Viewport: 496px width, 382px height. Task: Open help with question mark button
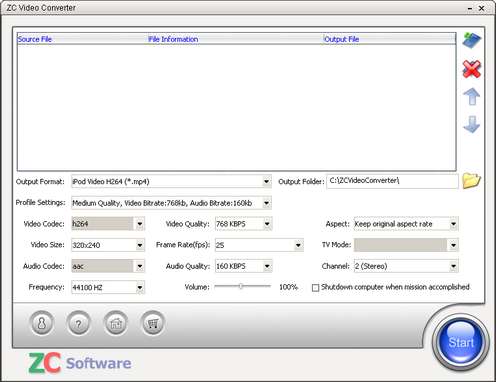click(x=79, y=323)
